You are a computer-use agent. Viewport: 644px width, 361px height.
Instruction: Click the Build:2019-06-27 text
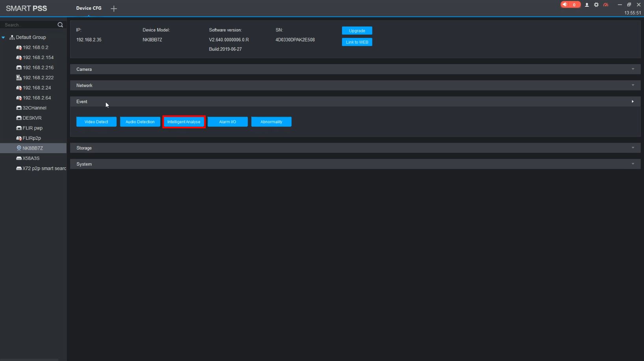tap(225, 49)
